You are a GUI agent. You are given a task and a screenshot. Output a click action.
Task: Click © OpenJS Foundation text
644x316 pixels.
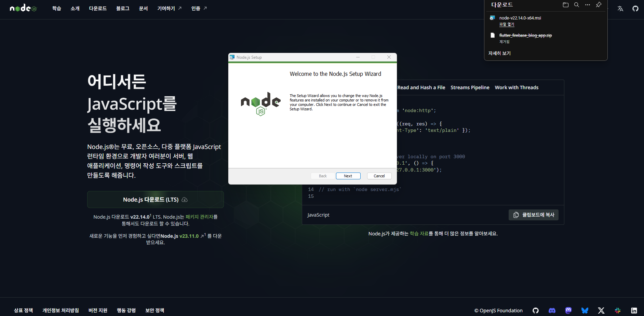pyautogui.click(x=498, y=311)
